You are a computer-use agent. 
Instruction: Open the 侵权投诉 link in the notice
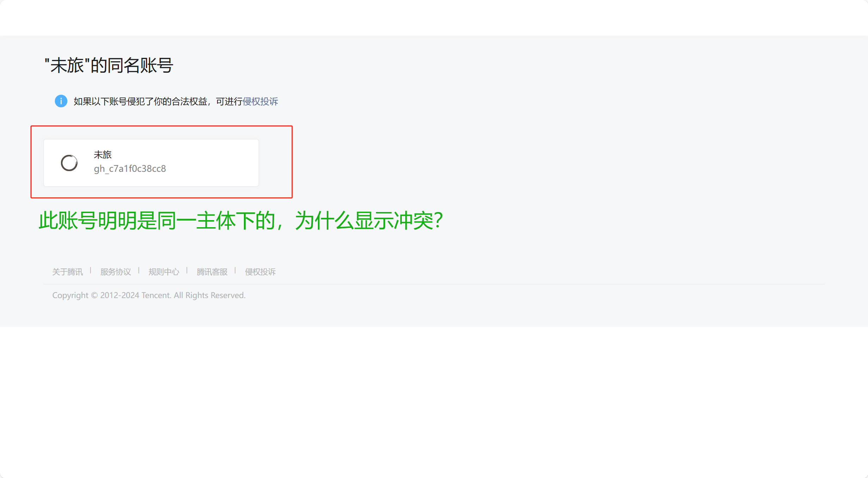260,102
